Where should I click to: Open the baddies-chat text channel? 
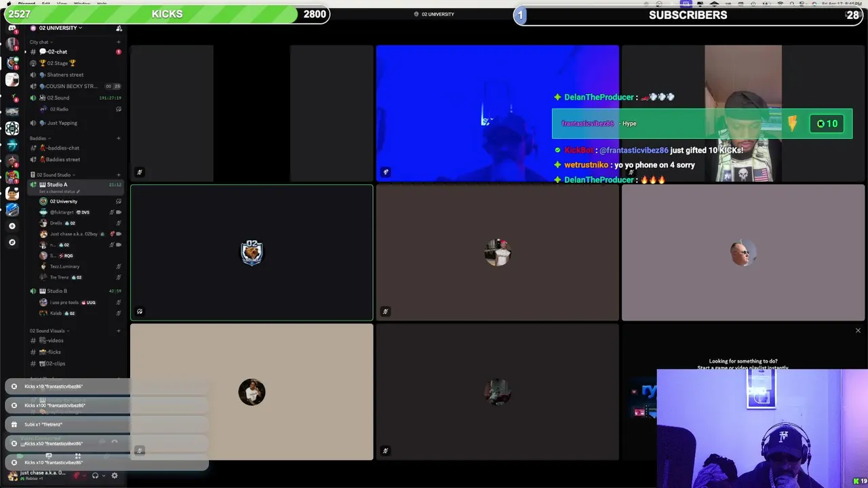[75, 148]
